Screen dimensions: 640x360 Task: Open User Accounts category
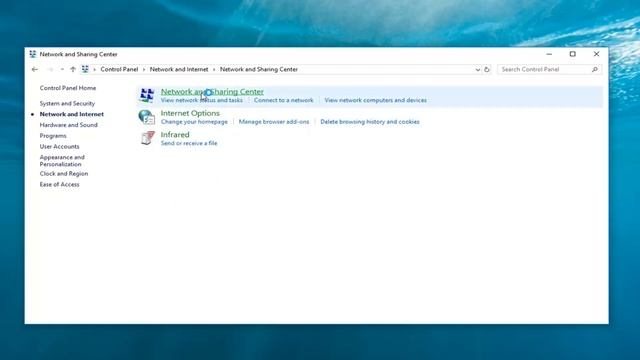point(60,146)
